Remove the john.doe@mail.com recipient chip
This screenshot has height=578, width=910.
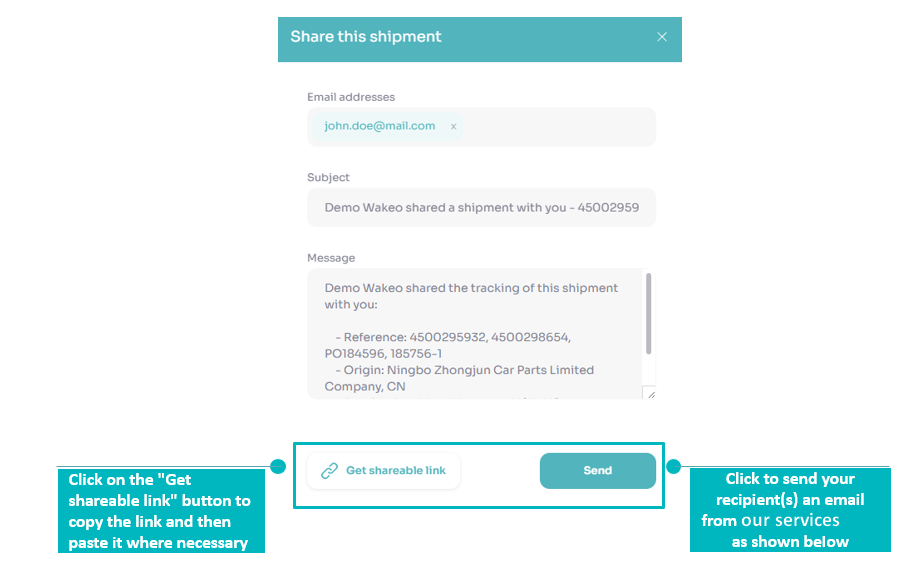pos(453,127)
